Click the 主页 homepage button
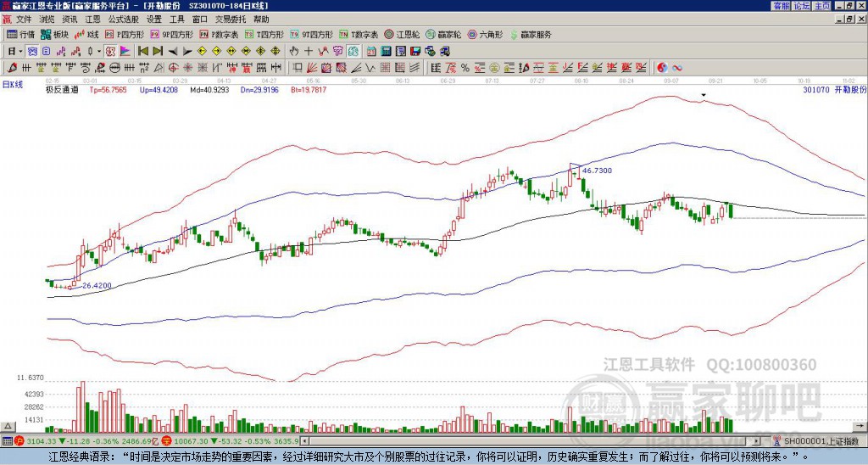Viewport: 868px width, 465px height. (821, 6)
